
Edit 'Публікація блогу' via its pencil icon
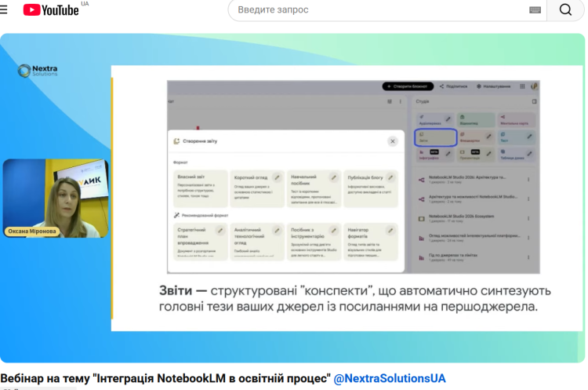pos(390,177)
